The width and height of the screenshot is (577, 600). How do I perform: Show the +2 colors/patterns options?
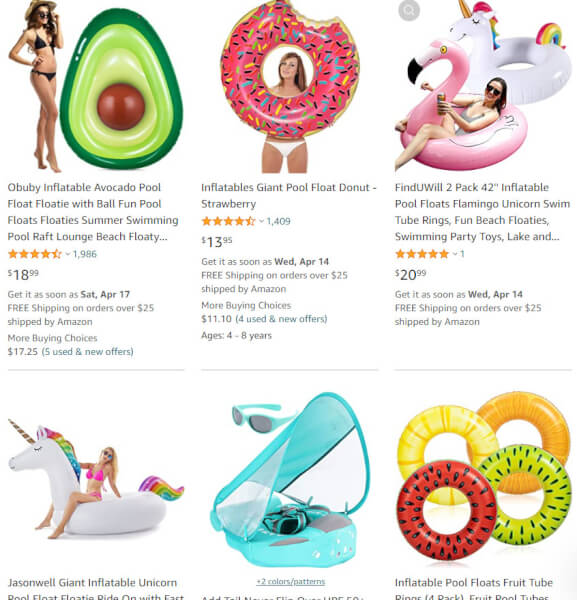point(290,582)
